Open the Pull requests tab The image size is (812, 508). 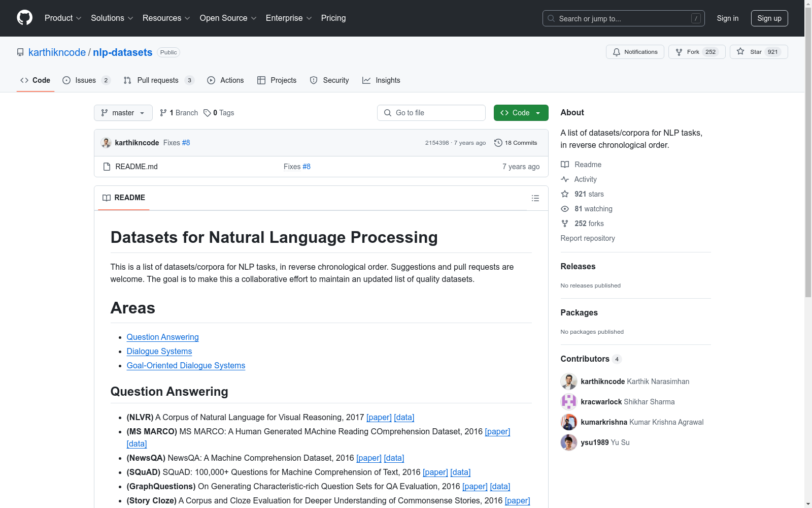pos(159,80)
